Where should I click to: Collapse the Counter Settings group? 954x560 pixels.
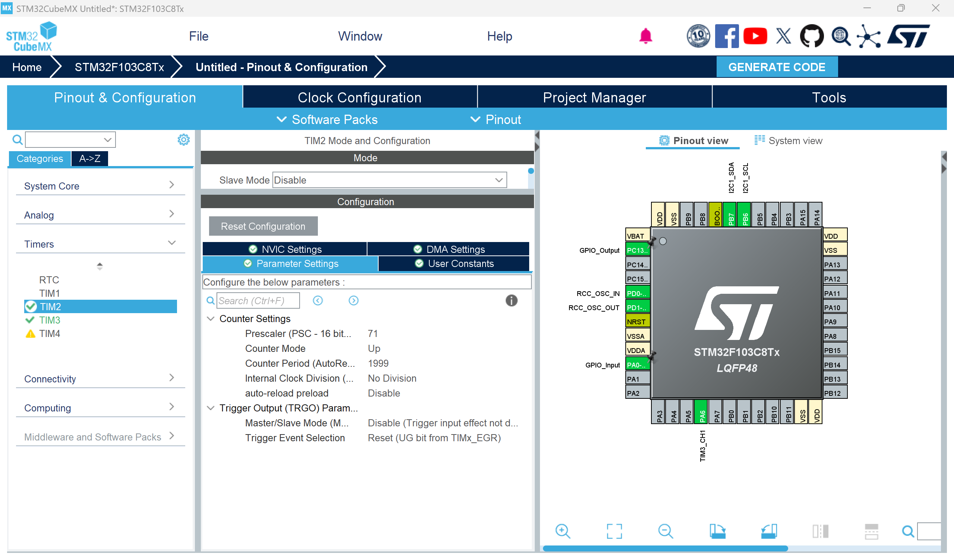(x=211, y=319)
